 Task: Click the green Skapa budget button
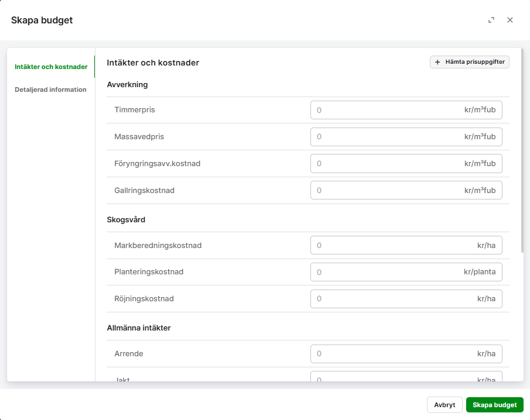[494, 405]
